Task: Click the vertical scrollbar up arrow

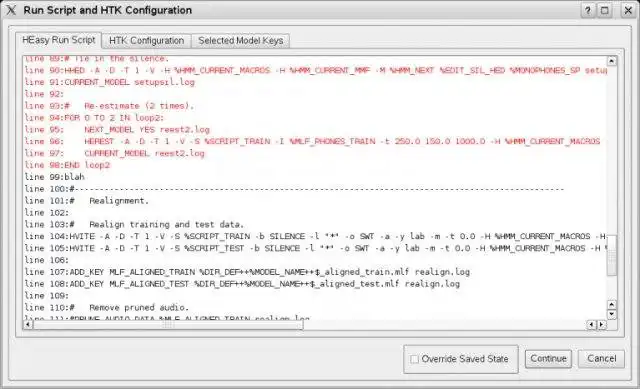Action: pos(611,61)
